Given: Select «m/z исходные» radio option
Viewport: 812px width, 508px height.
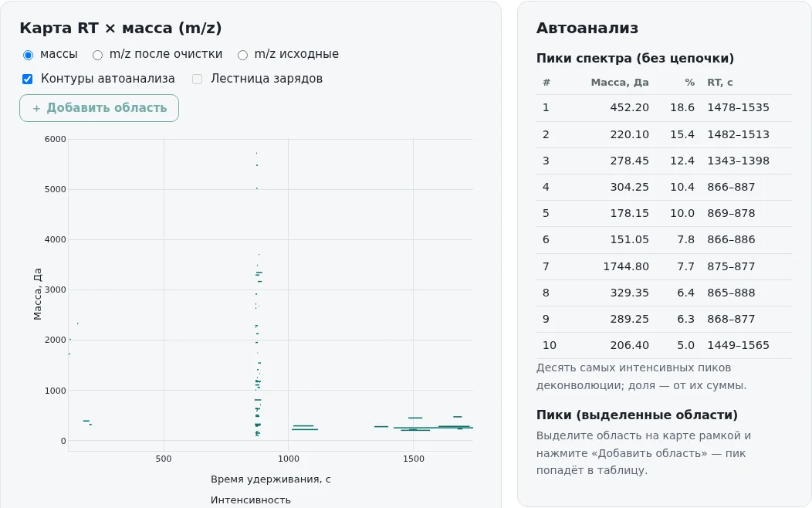Looking at the screenshot, I should [x=242, y=54].
